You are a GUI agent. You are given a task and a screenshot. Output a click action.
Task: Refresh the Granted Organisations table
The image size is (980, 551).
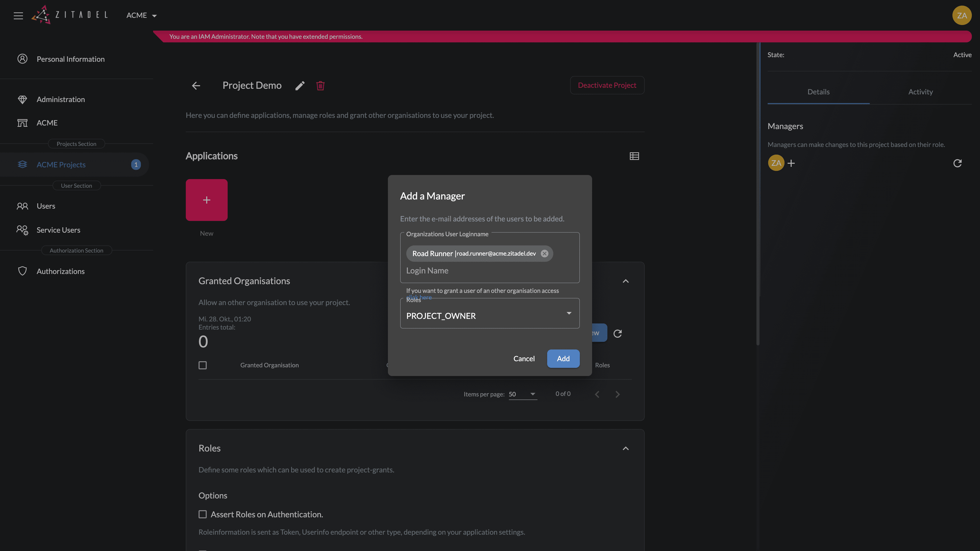point(617,333)
